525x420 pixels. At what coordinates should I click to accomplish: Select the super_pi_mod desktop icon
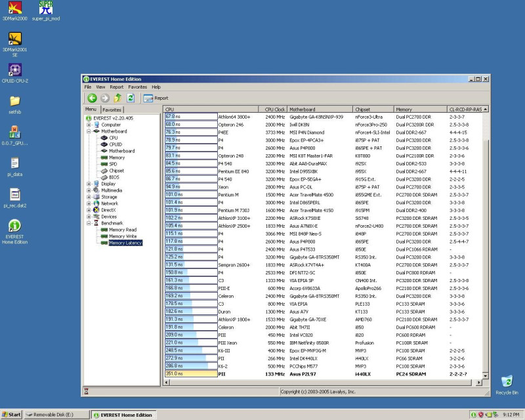(x=46, y=11)
